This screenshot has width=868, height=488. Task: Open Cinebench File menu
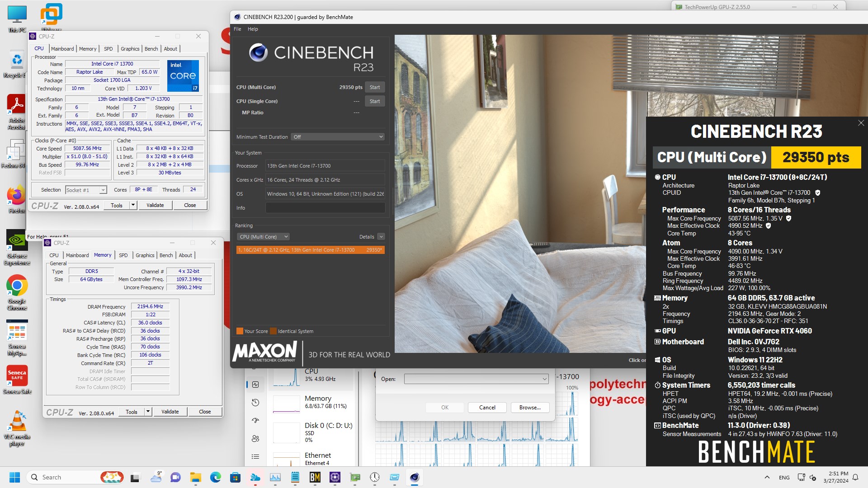coord(237,29)
